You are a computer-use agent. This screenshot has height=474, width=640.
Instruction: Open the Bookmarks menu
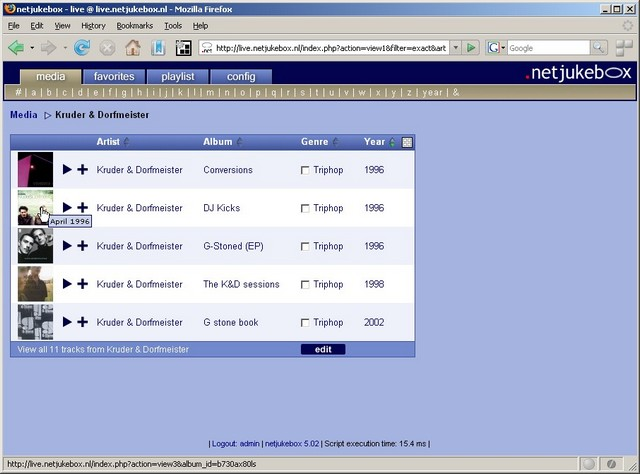[x=135, y=26]
